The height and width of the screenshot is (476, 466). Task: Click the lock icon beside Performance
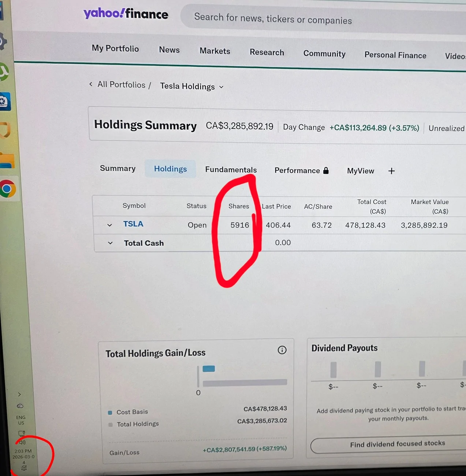326,170
